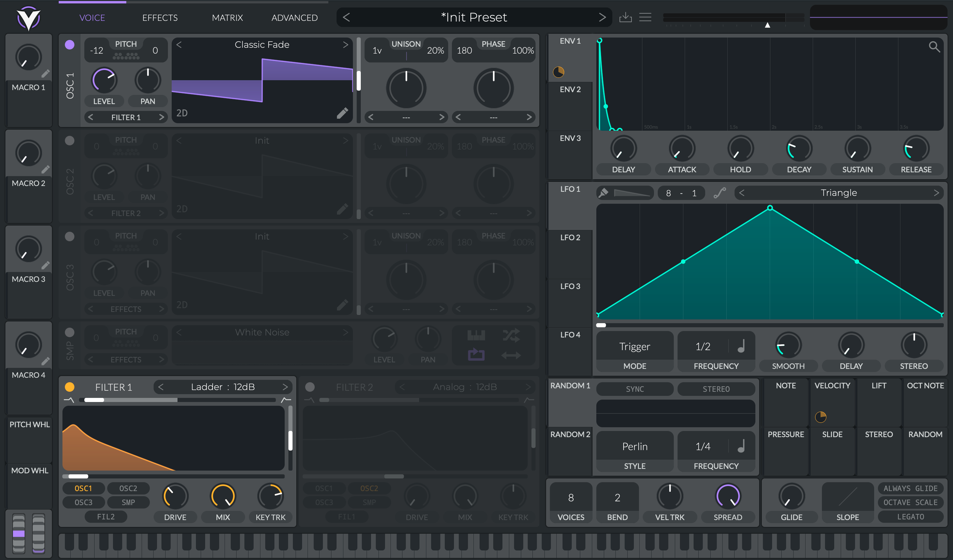Toggle Filter 1 power button
Screen dimensions: 953x560
click(70, 387)
